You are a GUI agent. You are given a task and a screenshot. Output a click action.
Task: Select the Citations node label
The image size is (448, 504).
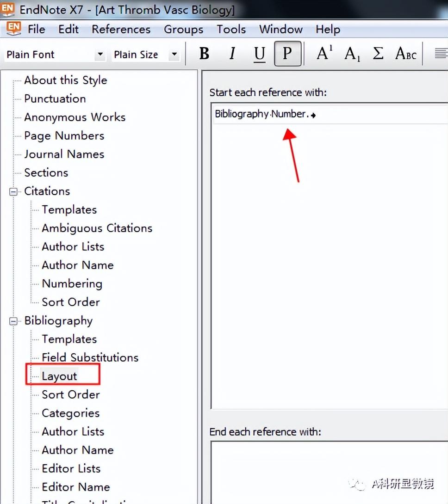47,191
